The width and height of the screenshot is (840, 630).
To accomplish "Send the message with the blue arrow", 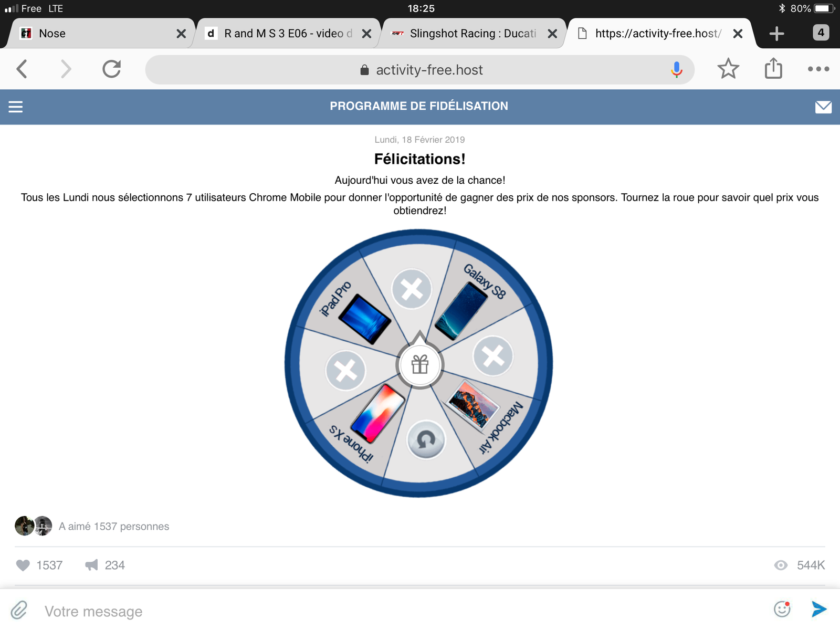I will click(819, 609).
